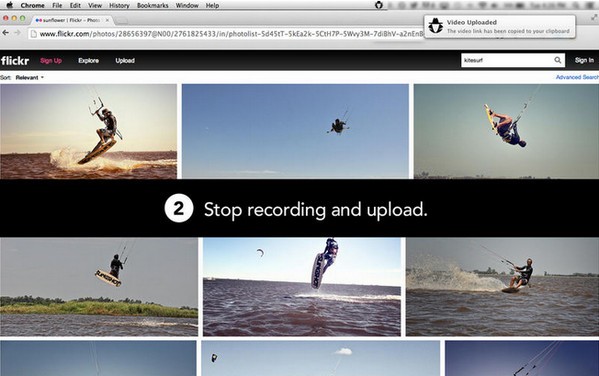Close the sunflower Flickr tab
The height and width of the screenshot is (376, 599).
(107, 20)
